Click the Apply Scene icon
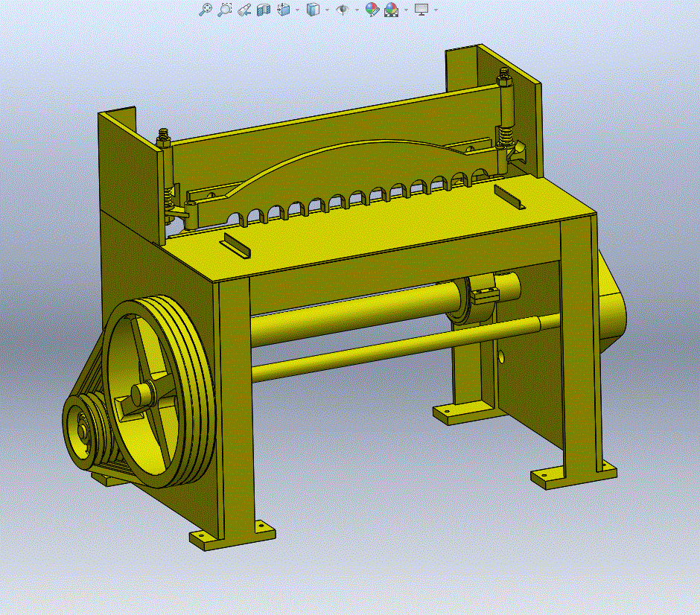The height and width of the screenshot is (615, 700). coord(391,10)
